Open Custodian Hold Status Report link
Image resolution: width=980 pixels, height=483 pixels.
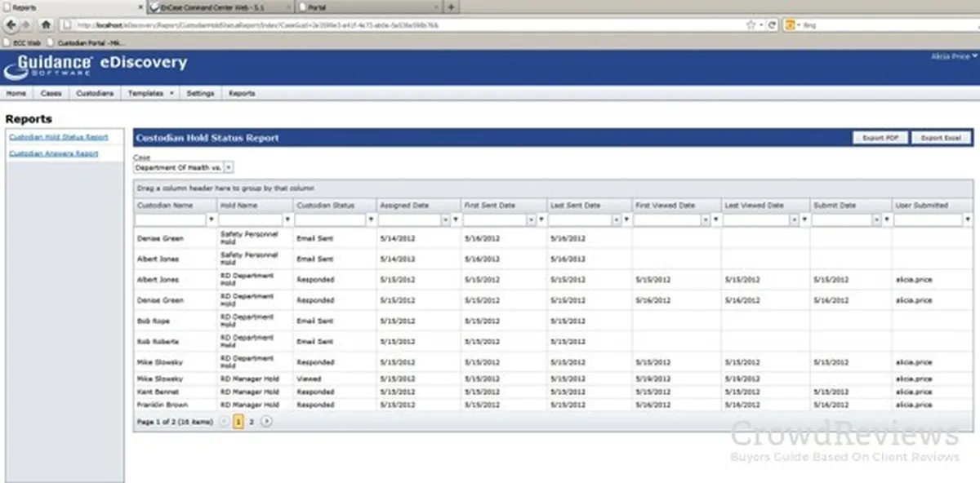point(59,137)
